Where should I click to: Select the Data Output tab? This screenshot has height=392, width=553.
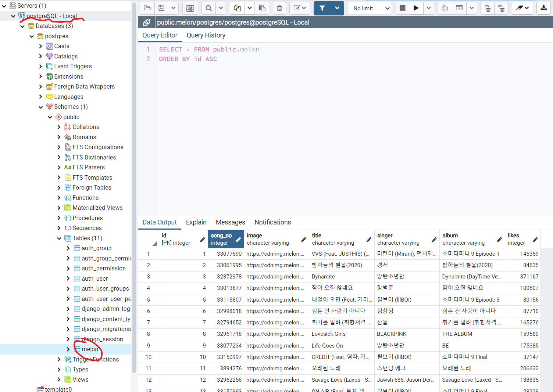tap(160, 222)
